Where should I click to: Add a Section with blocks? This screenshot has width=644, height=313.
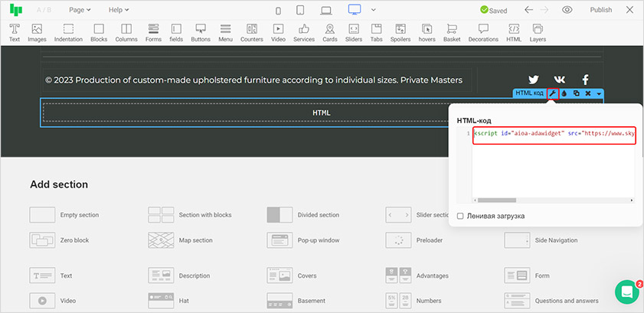click(x=190, y=215)
